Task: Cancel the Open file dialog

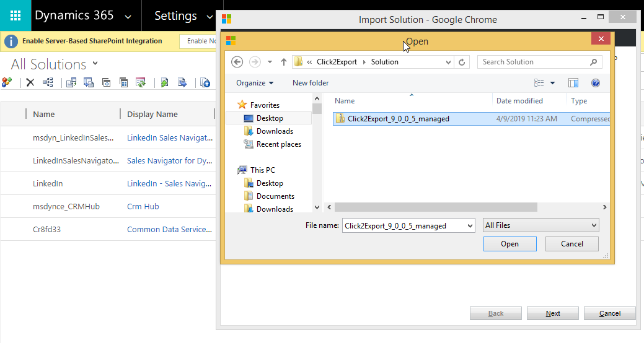Action: [571, 244]
